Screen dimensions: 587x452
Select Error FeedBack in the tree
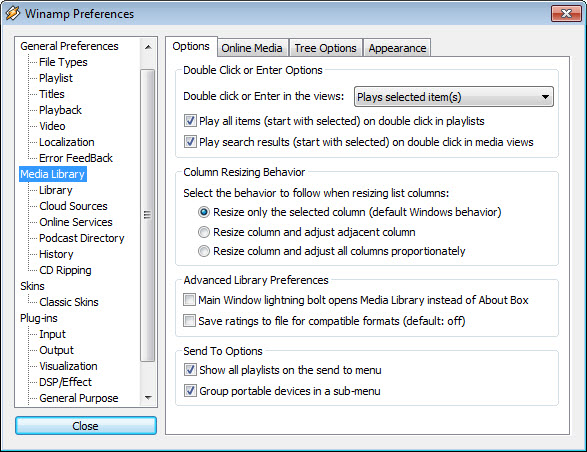[x=76, y=158]
